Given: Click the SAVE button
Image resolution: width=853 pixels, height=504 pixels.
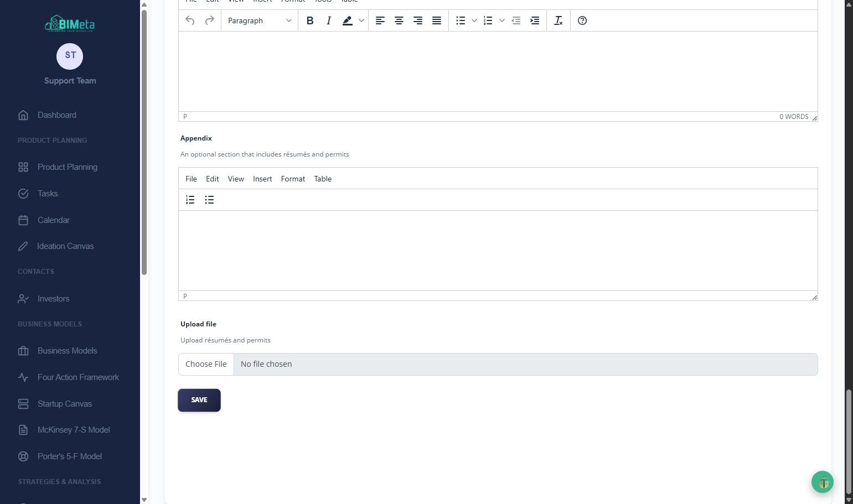Looking at the screenshot, I should coord(199,400).
